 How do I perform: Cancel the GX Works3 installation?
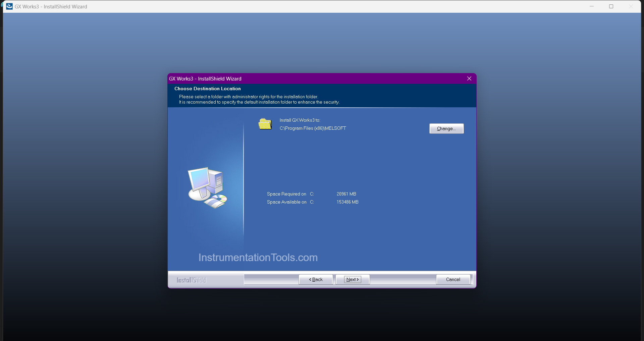[x=453, y=279]
